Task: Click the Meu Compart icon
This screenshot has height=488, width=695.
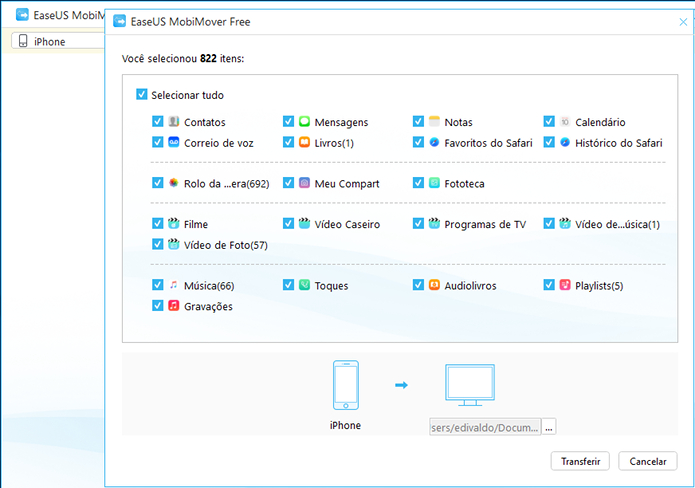Action: [x=304, y=183]
